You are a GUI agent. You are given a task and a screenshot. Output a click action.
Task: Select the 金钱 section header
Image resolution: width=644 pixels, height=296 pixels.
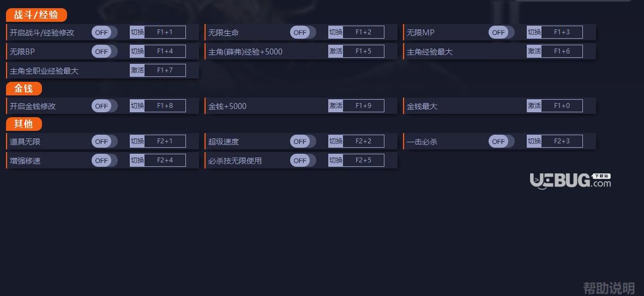click(x=24, y=89)
